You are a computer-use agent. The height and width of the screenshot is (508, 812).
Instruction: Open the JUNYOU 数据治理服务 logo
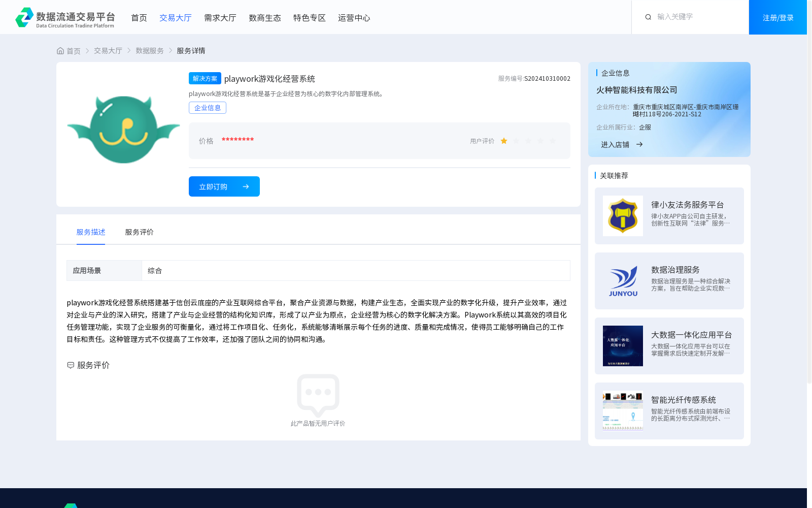point(623,281)
